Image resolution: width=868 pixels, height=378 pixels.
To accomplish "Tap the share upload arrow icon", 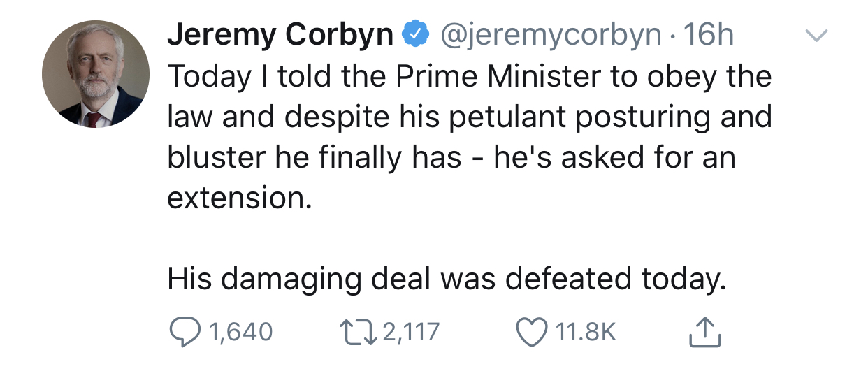I will pyautogui.click(x=704, y=333).
